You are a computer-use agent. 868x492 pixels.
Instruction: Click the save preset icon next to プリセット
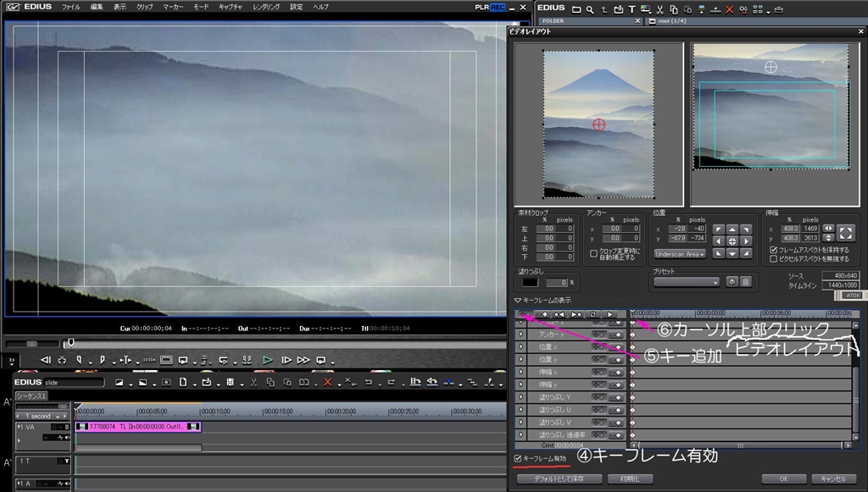[732, 281]
